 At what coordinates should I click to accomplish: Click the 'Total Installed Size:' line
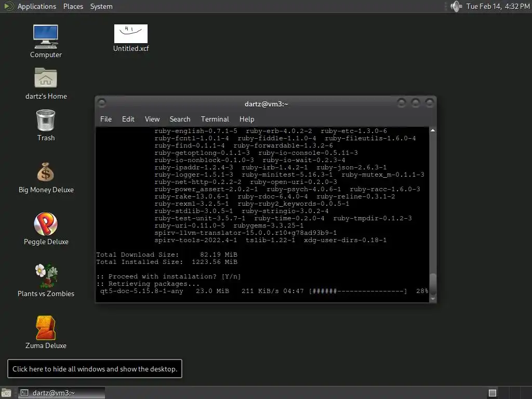pyautogui.click(x=167, y=262)
